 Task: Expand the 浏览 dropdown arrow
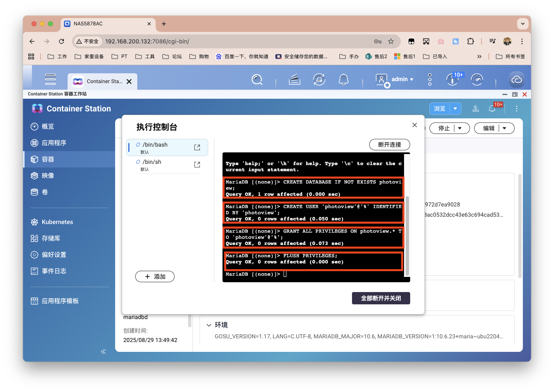coord(455,109)
